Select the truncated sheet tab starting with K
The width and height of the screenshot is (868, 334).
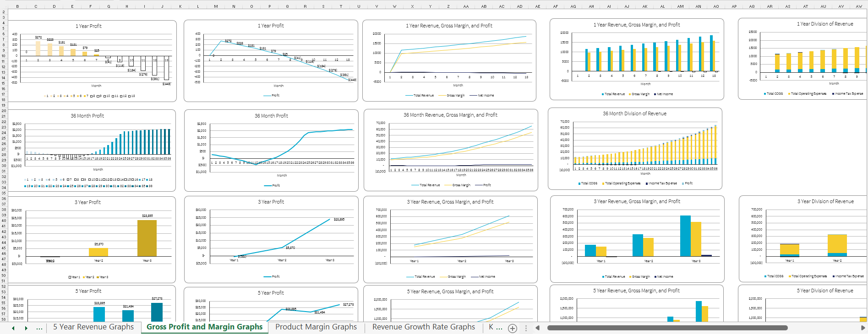pyautogui.click(x=495, y=327)
